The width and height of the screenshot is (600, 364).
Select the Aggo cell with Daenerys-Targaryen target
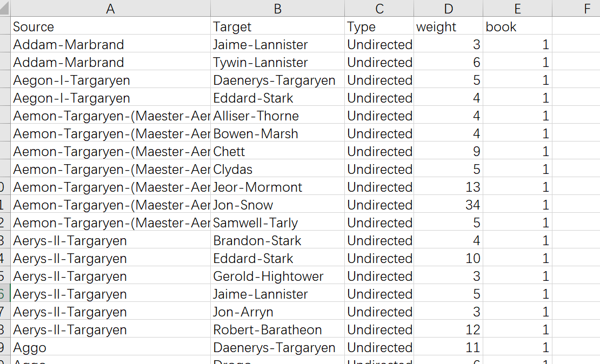pyautogui.click(x=111, y=347)
